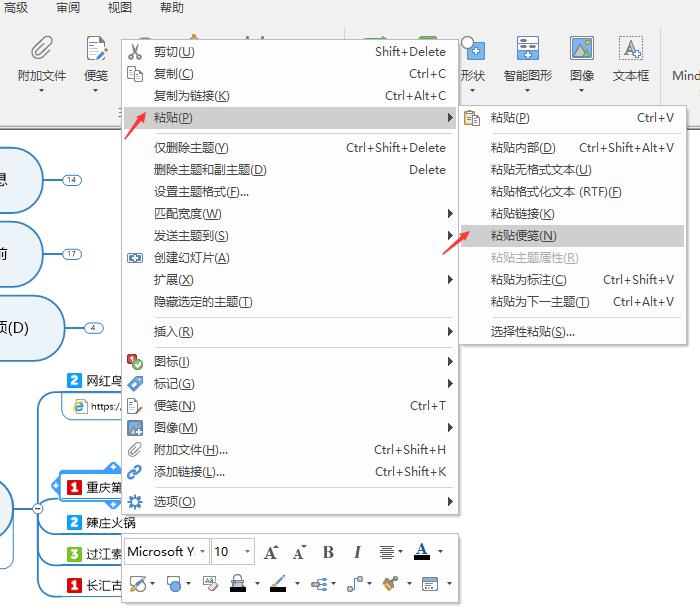Choose 粘贴为标注(C)
The height and width of the screenshot is (616, 700).
[572, 280]
